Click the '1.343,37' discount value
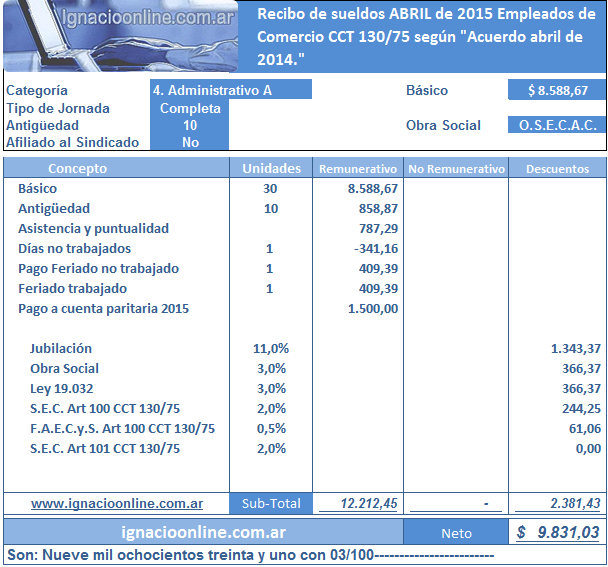Screen dimensions: 608x567 coord(576,348)
